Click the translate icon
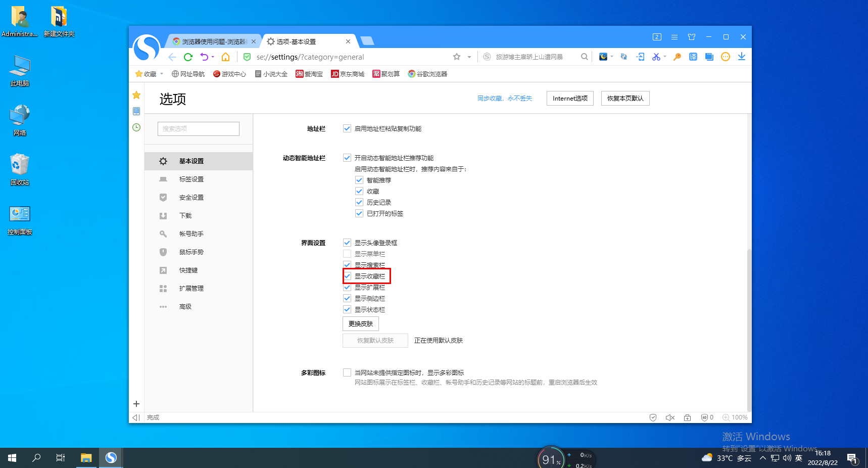The width and height of the screenshot is (868, 468). 693,57
